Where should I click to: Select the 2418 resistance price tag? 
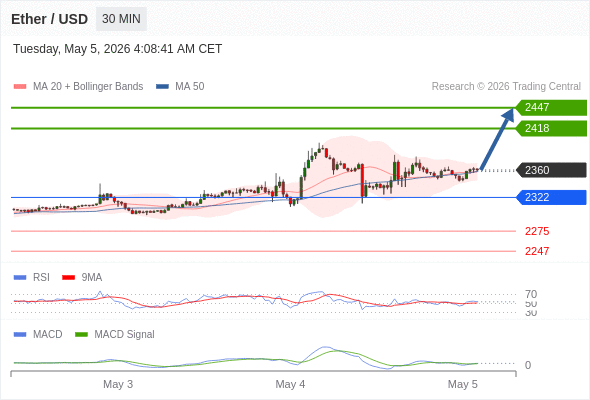click(x=551, y=128)
